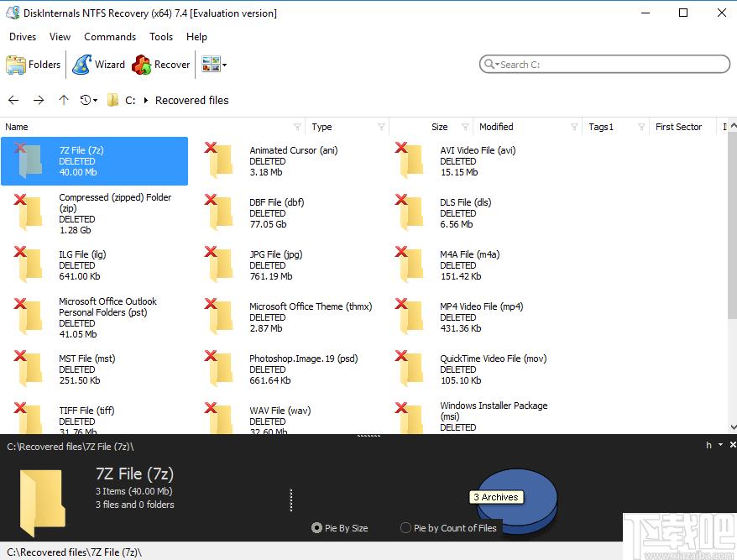Select TIFF File (tiff) folder icon
The width and height of the screenshot is (737, 560).
click(29, 418)
